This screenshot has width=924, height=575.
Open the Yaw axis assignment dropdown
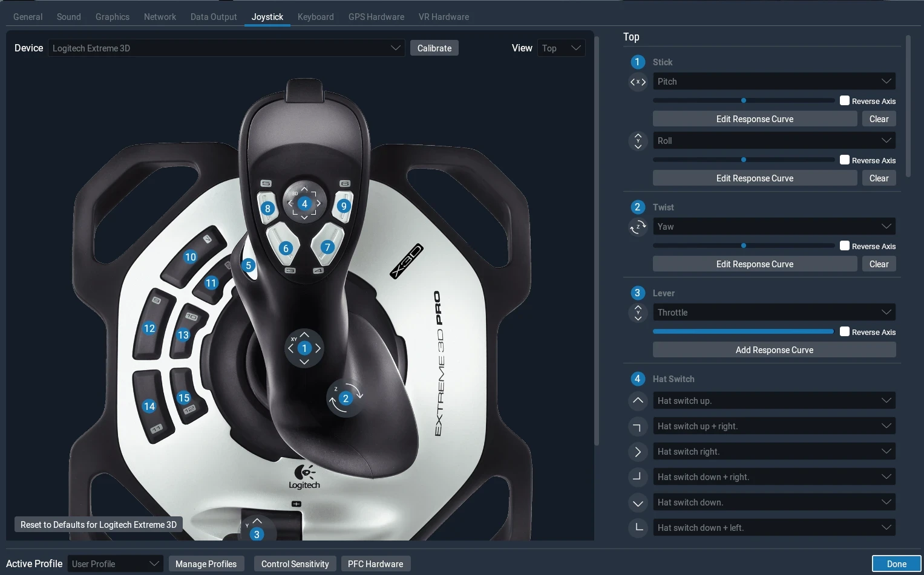click(775, 227)
